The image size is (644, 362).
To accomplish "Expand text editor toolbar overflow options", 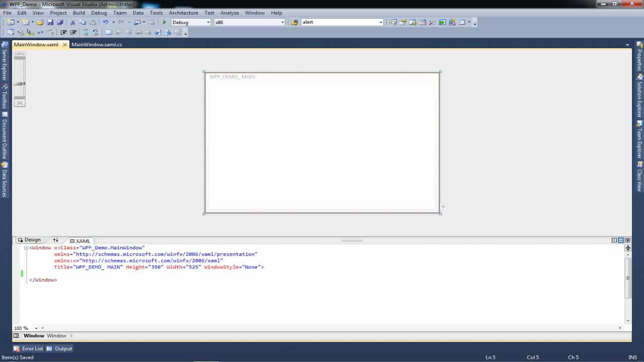I will tap(186, 33).
